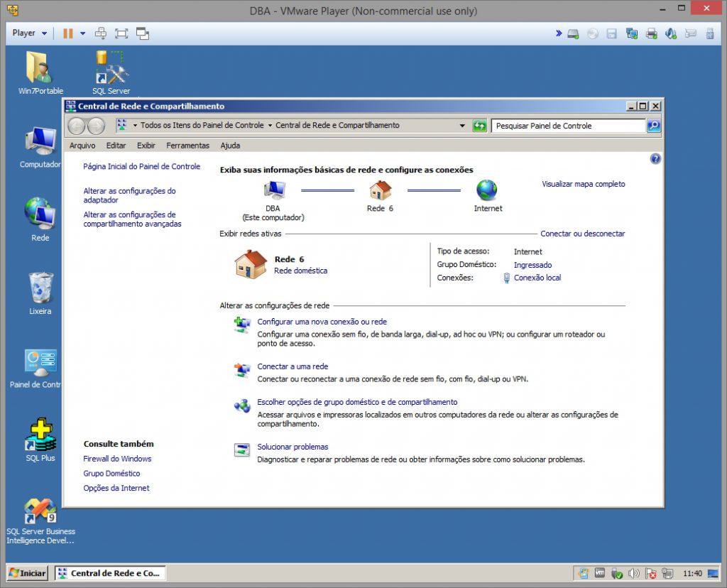Click the Conexão local link
This screenshot has height=588, width=727.
538,278
